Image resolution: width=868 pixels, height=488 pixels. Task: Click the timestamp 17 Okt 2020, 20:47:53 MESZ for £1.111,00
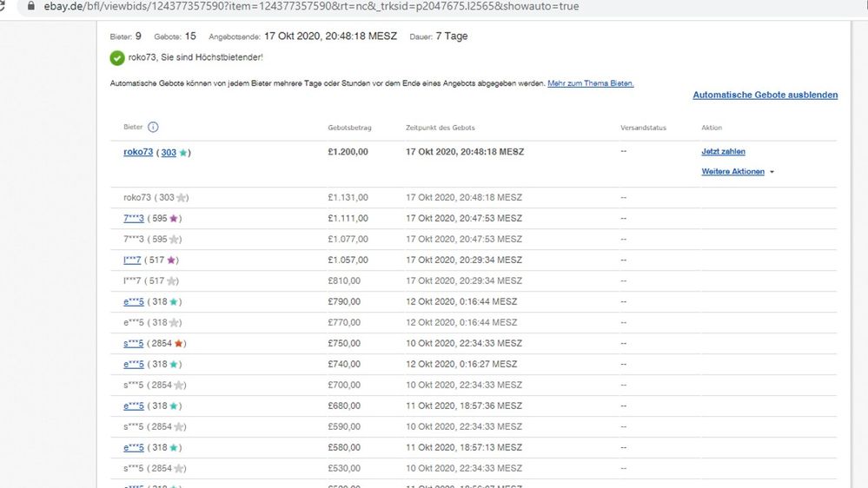(x=464, y=219)
